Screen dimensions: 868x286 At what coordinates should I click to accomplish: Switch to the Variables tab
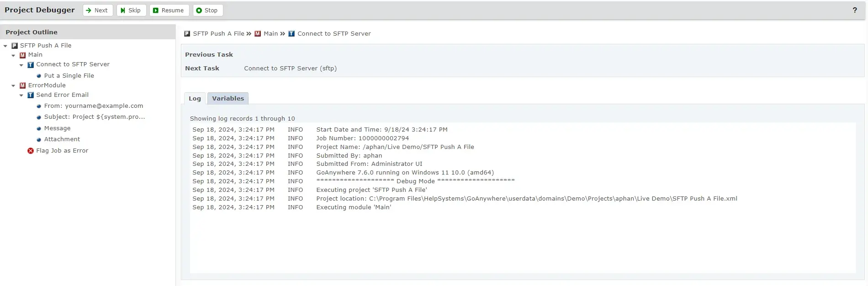tap(228, 98)
